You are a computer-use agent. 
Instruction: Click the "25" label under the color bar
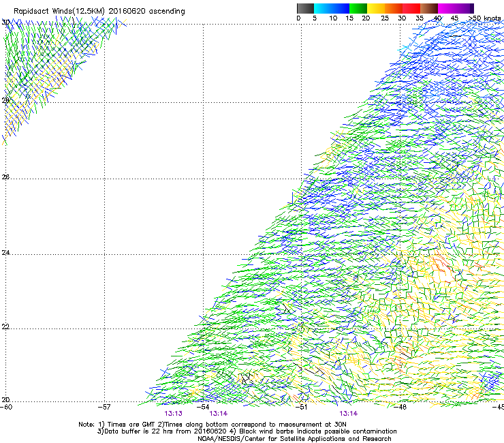pos(385,18)
